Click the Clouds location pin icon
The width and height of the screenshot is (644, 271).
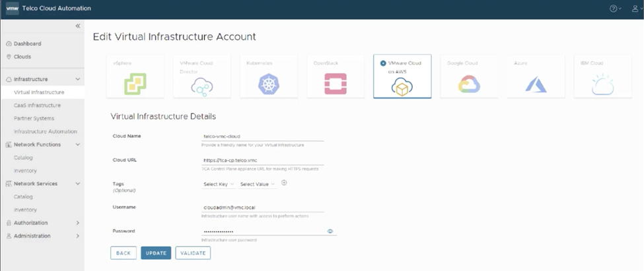(9, 57)
